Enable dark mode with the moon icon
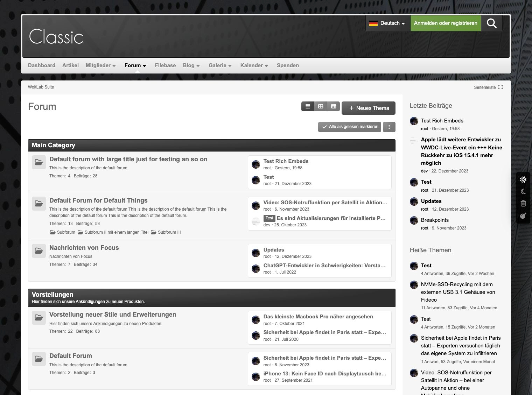The height and width of the screenshot is (395, 532). point(523,192)
